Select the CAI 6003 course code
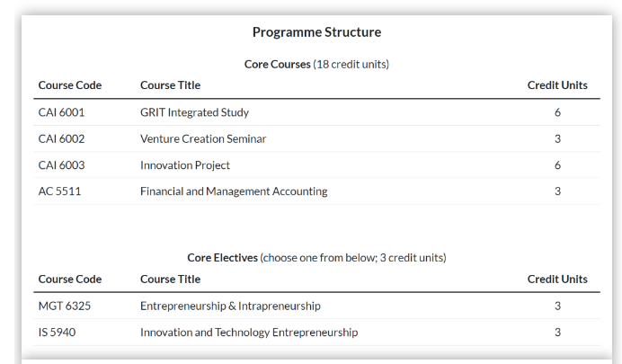Image resolution: width=622 pixels, height=364 pixels. tap(61, 165)
